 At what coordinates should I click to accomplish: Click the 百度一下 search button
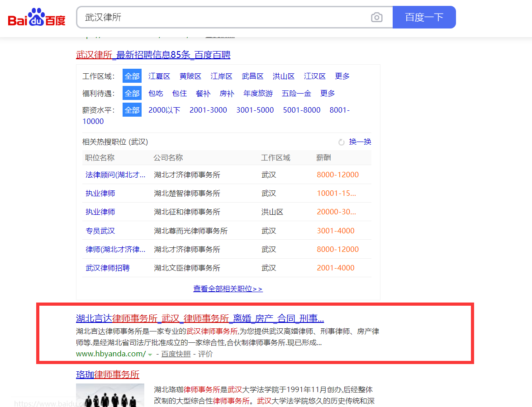pyautogui.click(x=424, y=17)
